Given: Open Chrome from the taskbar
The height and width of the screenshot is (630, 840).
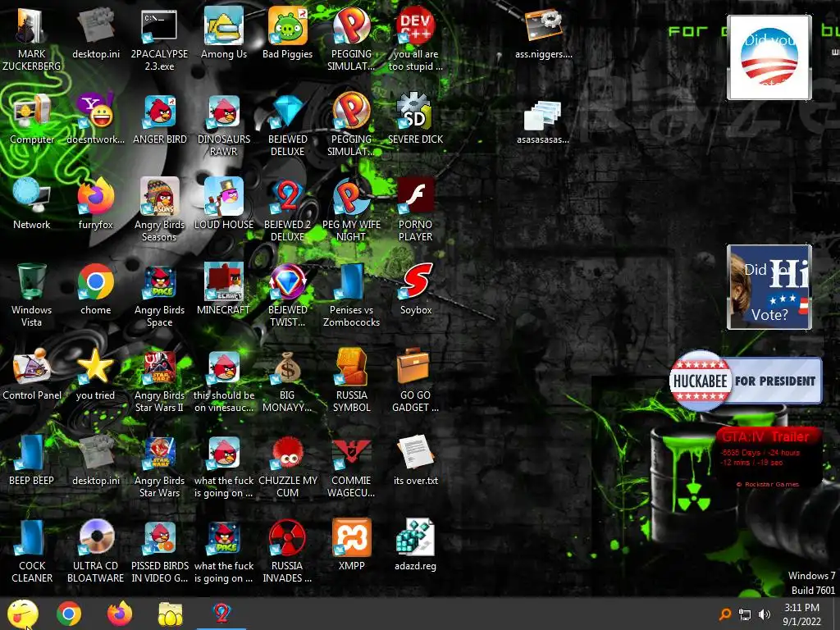Looking at the screenshot, I should click(x=69, y=614).
